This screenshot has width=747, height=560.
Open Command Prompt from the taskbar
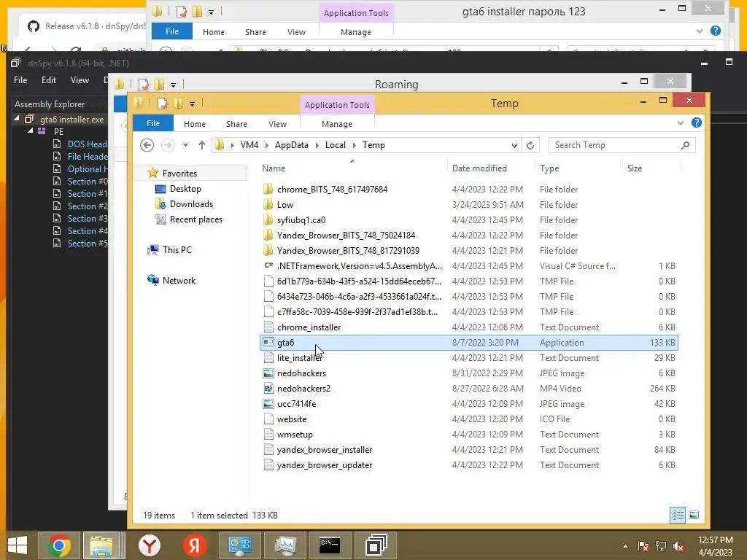click(329, 545)
